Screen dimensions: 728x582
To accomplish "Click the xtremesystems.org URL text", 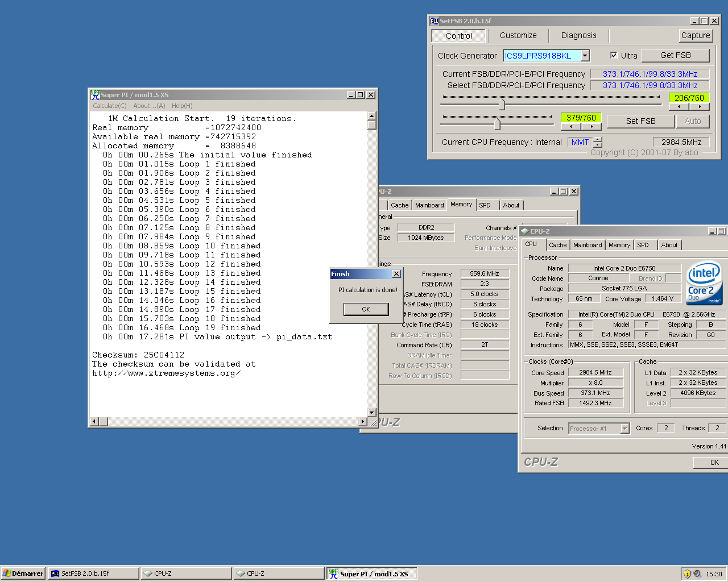I will click(x=166, y=373).
